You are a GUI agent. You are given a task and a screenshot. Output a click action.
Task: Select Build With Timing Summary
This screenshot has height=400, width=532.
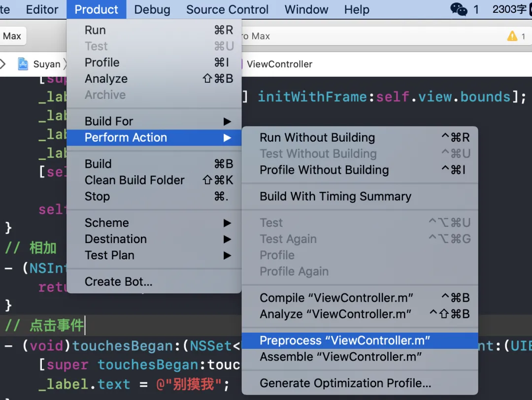(x=335, y=196)
